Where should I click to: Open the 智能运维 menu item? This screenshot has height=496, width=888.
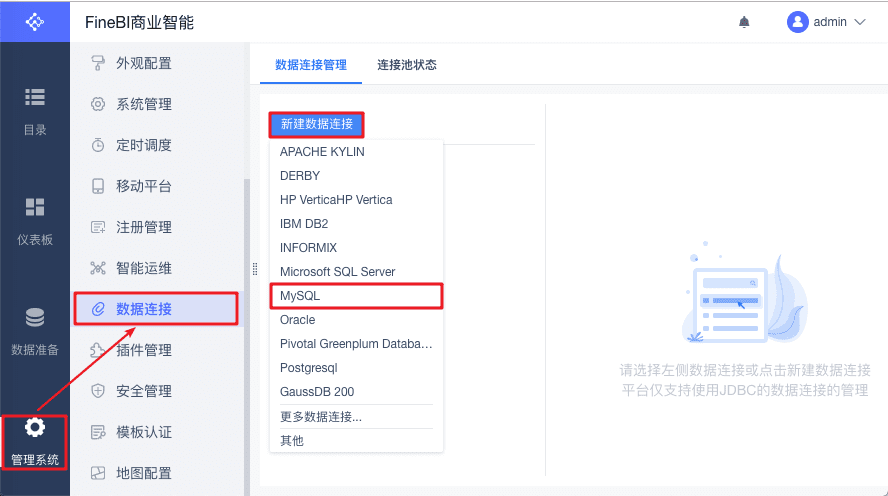[144, 268]
